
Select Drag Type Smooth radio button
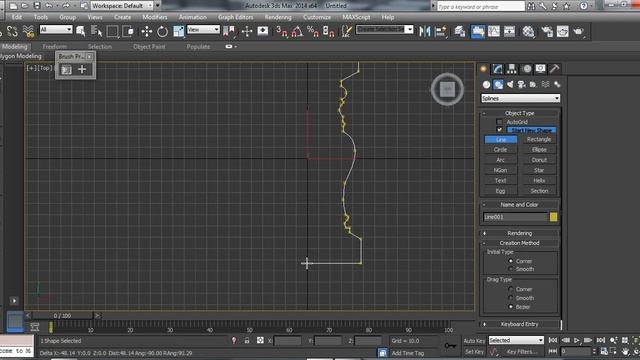click(x=510, y=298)
